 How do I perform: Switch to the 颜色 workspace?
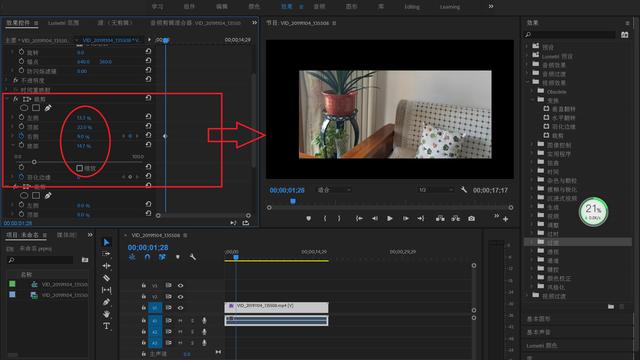click(x=254, y=7)
